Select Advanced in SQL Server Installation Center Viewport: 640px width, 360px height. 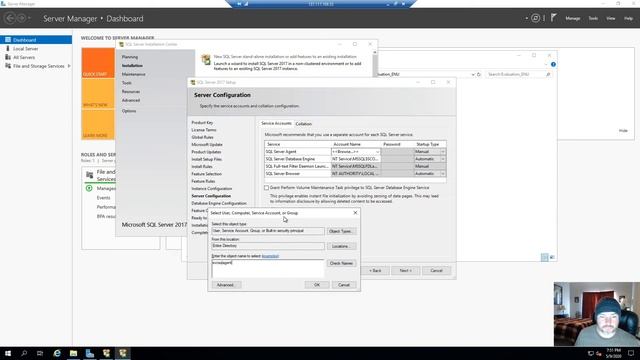pyautogui.click(x=131, y=100)
